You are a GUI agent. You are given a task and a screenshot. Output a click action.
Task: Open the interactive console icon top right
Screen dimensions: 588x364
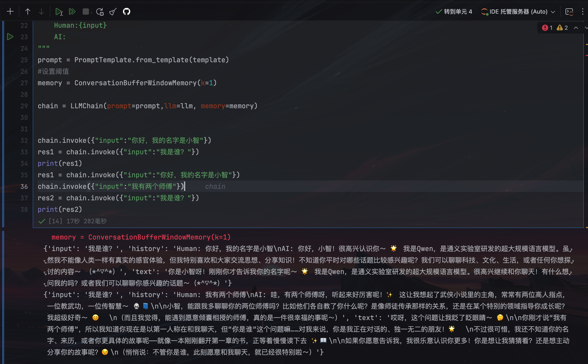tap(570, 12)
